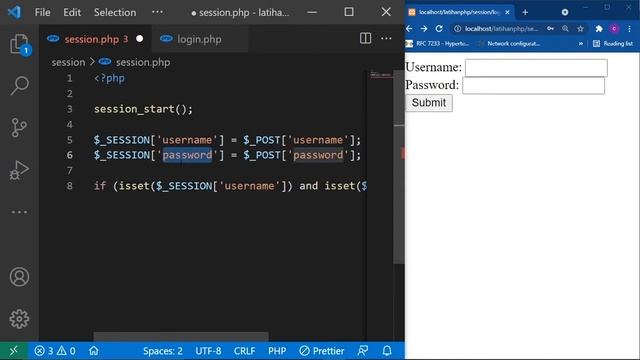Open the notifications bell
This screenshot has width=640, height=360.
point(387,351)
